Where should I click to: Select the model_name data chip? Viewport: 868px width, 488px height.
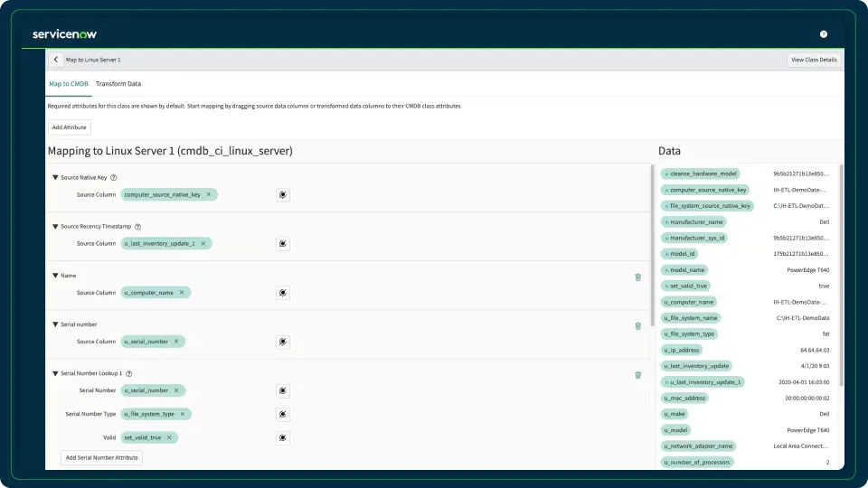684,270
